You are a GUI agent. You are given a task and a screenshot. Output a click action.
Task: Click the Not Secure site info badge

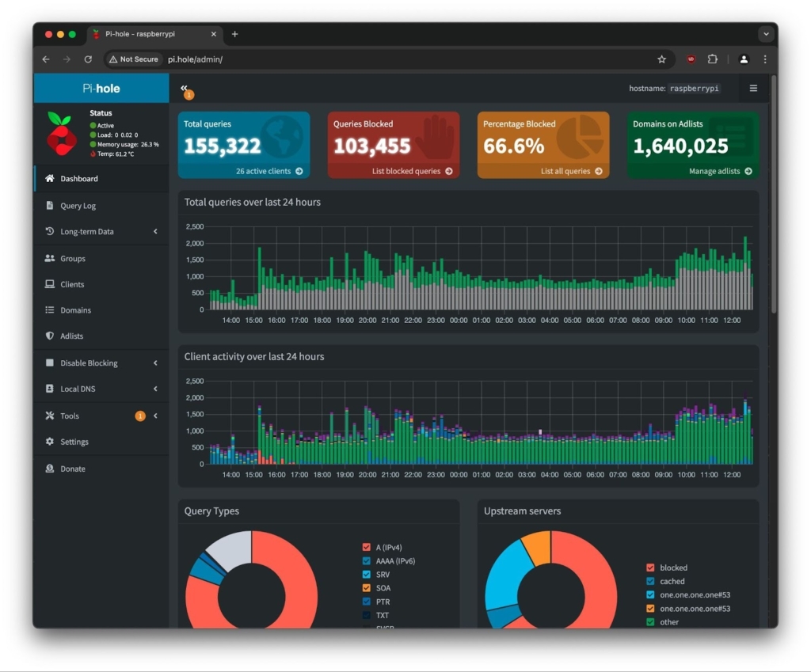[x=134, y=59]
